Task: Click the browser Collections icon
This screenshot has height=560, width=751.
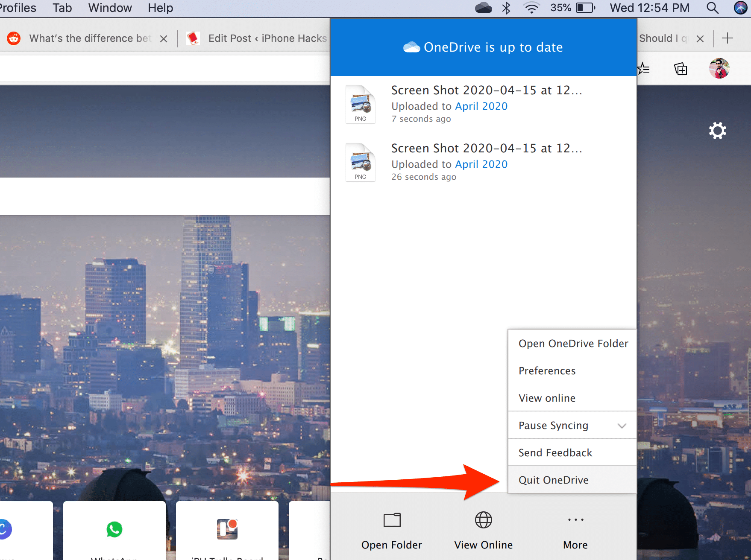Action: [x=681, y=69]
